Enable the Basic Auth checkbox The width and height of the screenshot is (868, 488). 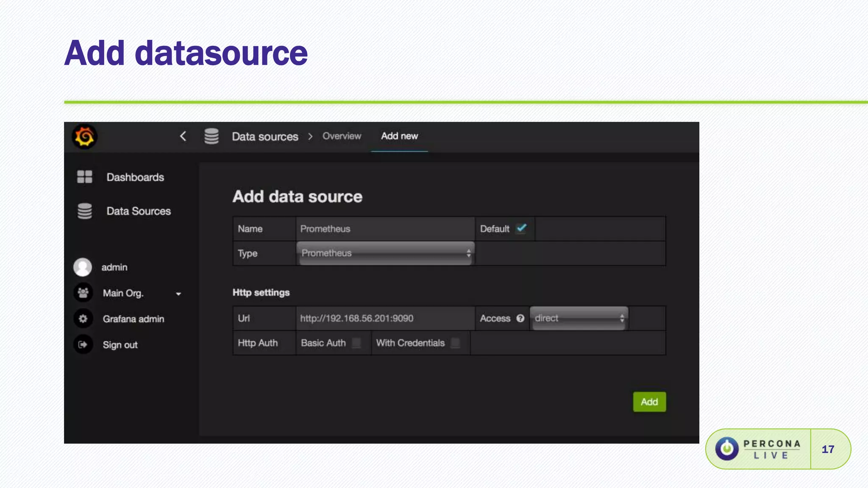[x=356, y=343]
